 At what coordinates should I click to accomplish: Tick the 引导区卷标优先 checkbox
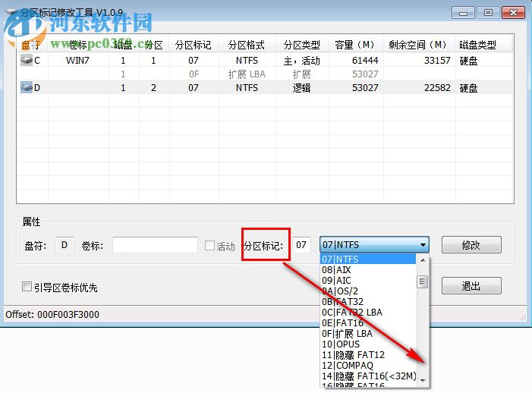pyautogui.click(x=27, y=287)
